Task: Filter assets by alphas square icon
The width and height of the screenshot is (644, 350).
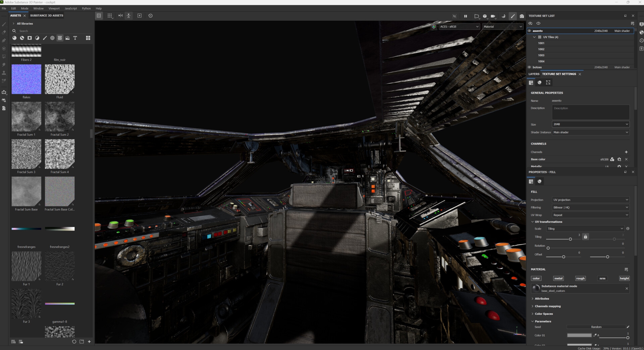Action: [30, 38]
